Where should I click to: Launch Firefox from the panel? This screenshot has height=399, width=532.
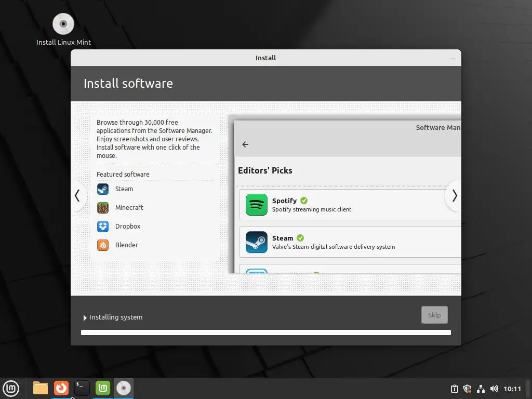(61, 388)
